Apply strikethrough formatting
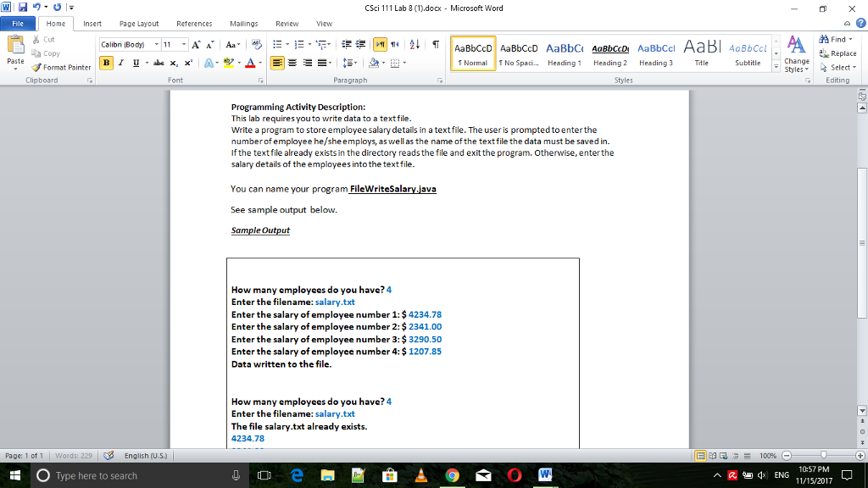 pyautogui.click(x=159, y=63)
